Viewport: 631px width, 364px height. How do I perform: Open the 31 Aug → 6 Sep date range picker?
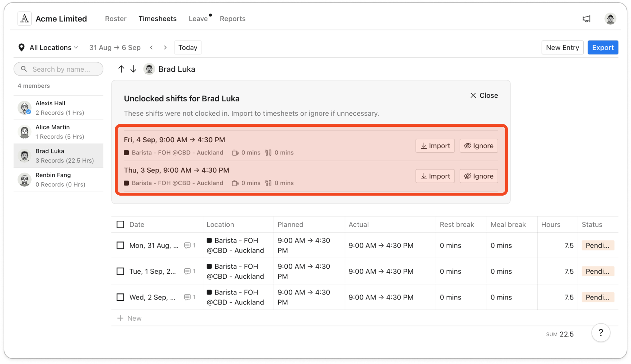(x=115, y=48)
